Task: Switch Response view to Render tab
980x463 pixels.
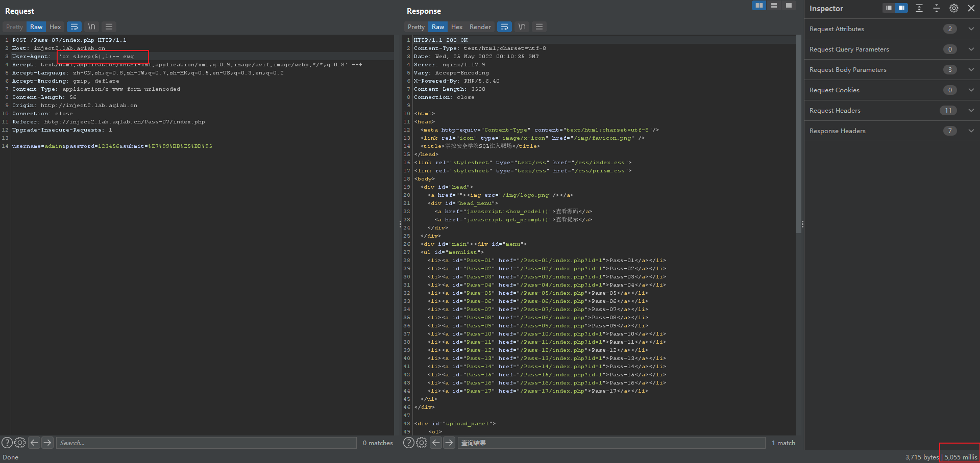Action: point(480,27)
